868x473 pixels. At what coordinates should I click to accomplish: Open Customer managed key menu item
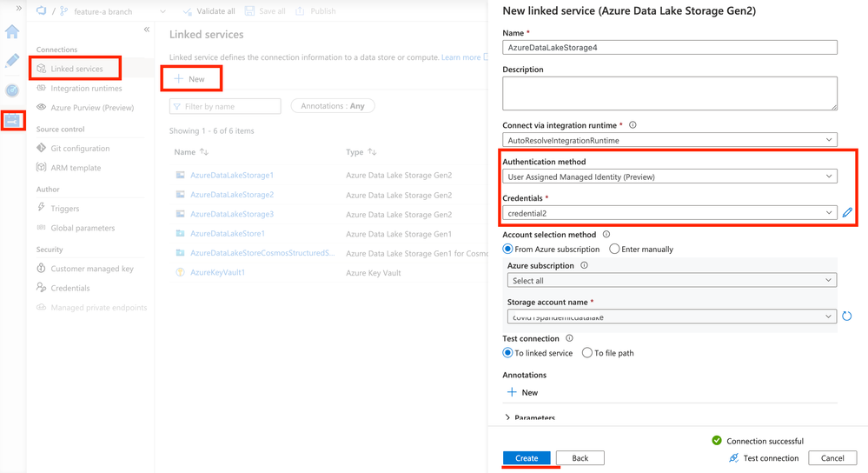(92, 269)
